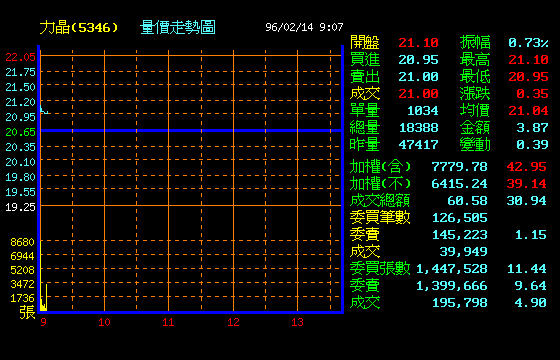Screen dimensions: 560x360
Task: Select the 量價走勢圖 chart title
Action: pos(178,28)
